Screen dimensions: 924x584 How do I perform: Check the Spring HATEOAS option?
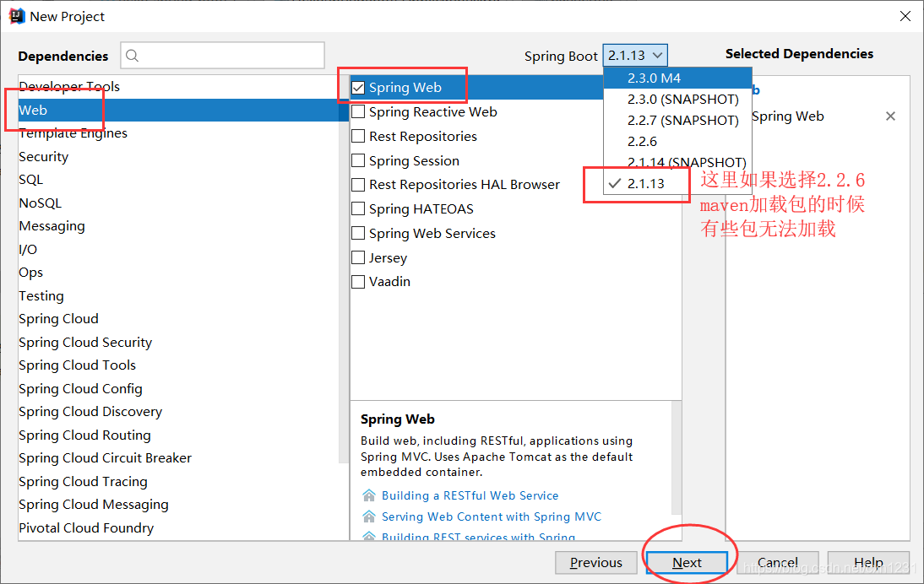tap(358, 209)
